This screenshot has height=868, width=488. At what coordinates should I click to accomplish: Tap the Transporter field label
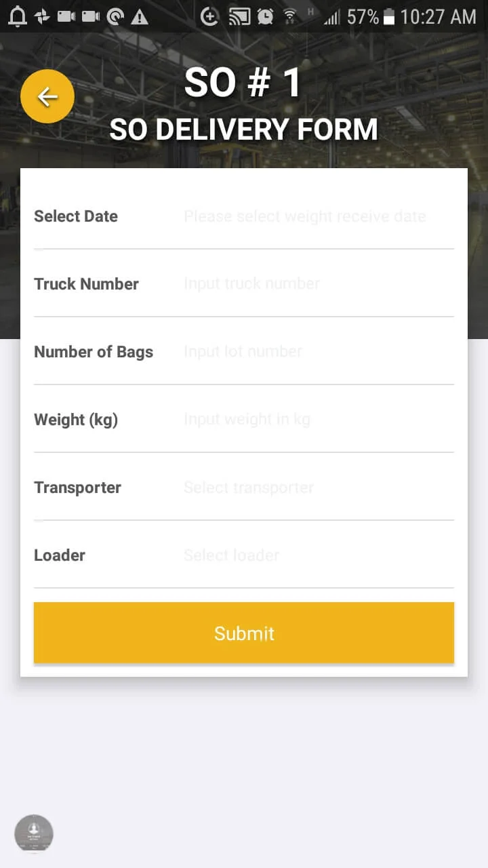click(x=78, y=488)
